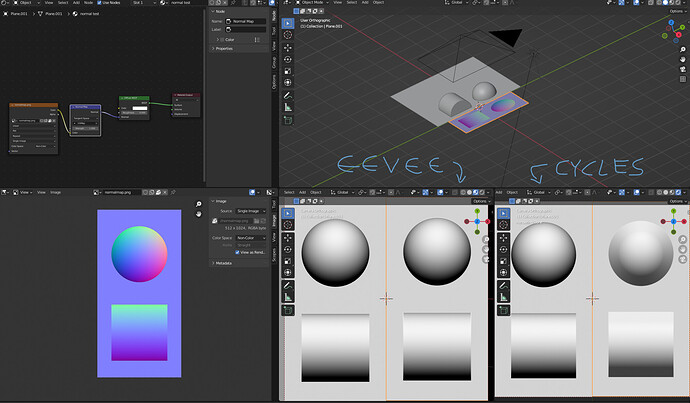Screen dimensions: 690x403
Task: Open the Image menu in image editor
Action: [x=55, y=192]
